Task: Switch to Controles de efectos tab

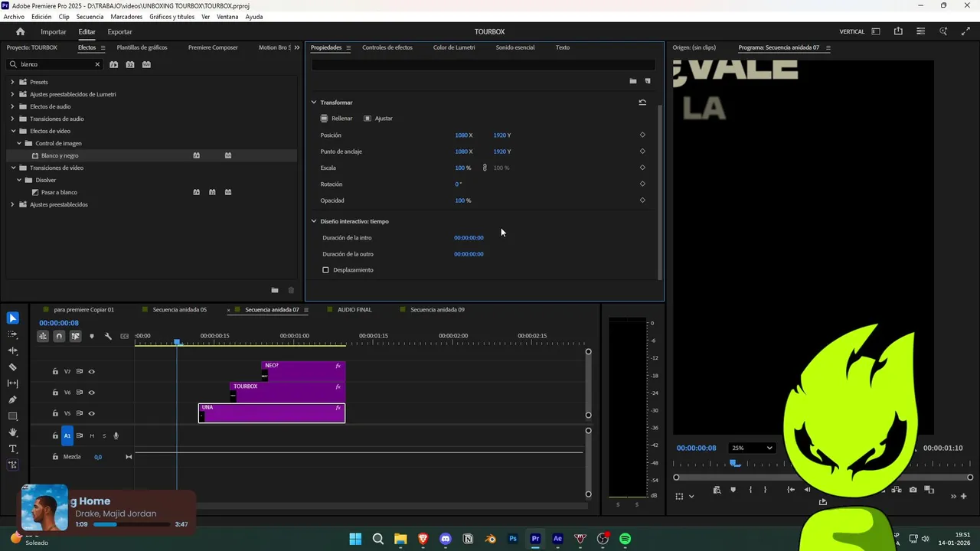Action: pyautogui.click(x=387, y=47)
